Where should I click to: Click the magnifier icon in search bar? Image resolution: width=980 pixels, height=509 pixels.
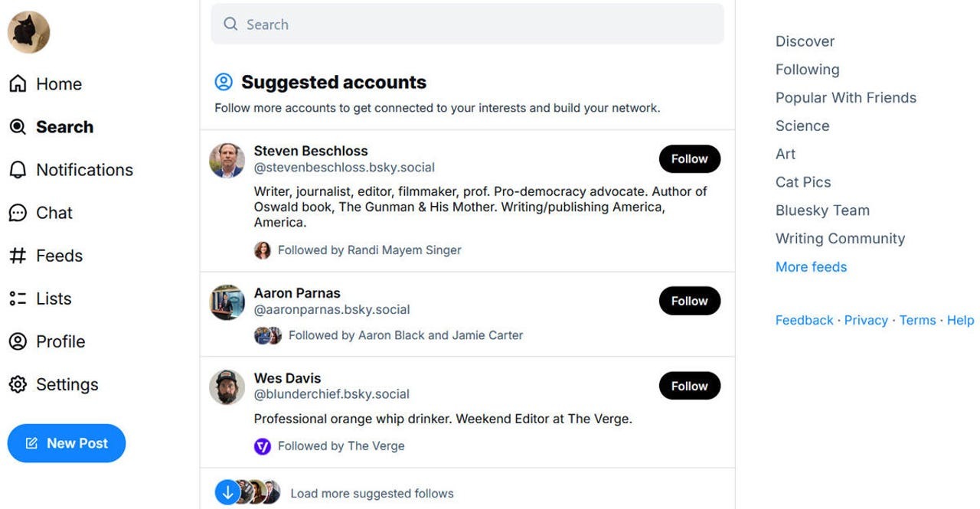click(x=230, y=24)
